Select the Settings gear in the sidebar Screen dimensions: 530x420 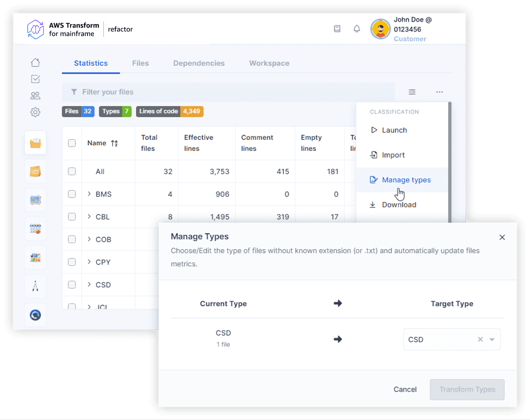pyautogui.click(x=35, y=112)
